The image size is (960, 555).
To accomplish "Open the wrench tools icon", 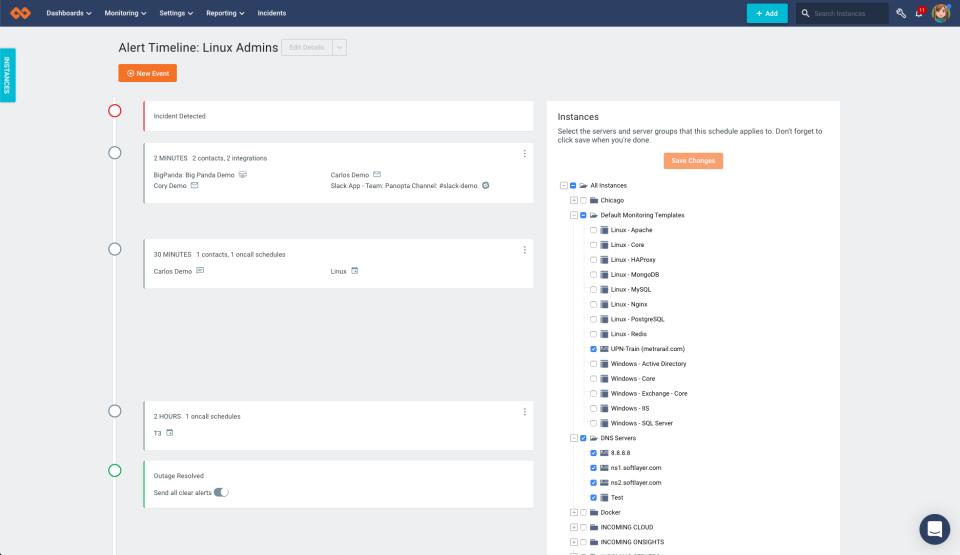I will [x=900, y=13].
